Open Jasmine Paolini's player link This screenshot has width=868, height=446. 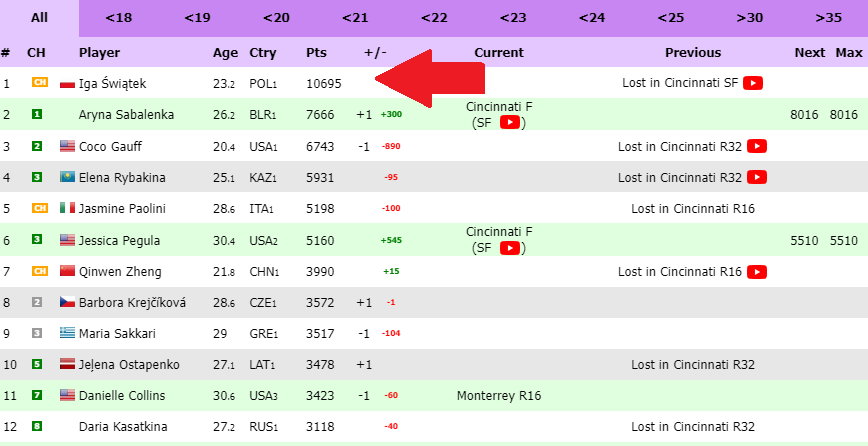122,209
